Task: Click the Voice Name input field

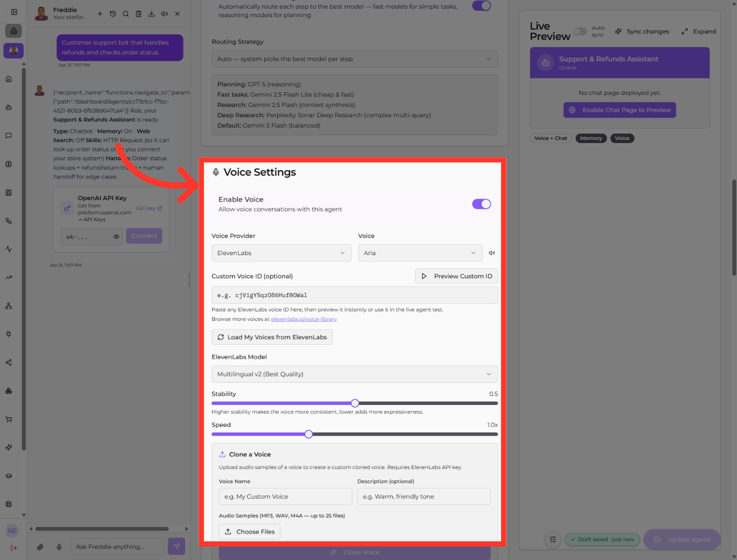Action: point(286,497)
